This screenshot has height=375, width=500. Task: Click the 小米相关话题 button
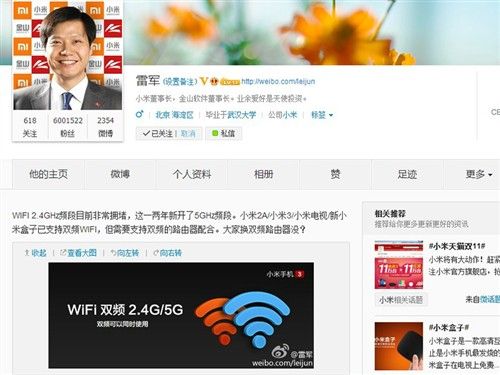(x=401, y=300)
